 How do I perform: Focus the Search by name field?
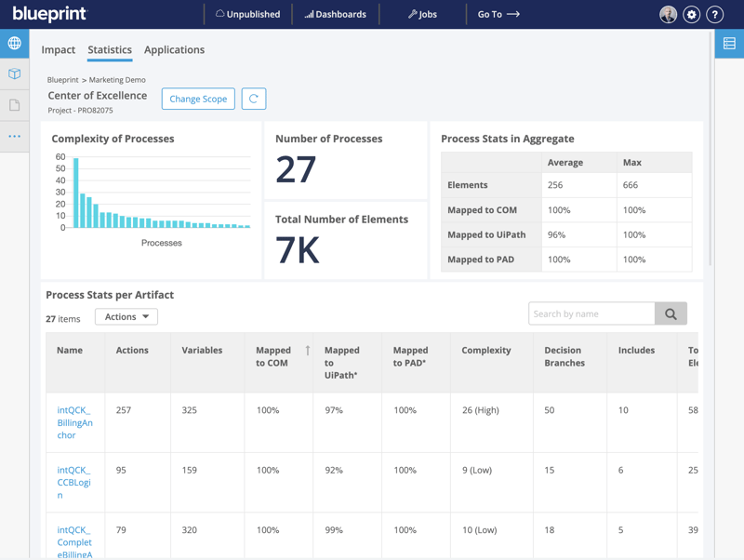point(591,314)
